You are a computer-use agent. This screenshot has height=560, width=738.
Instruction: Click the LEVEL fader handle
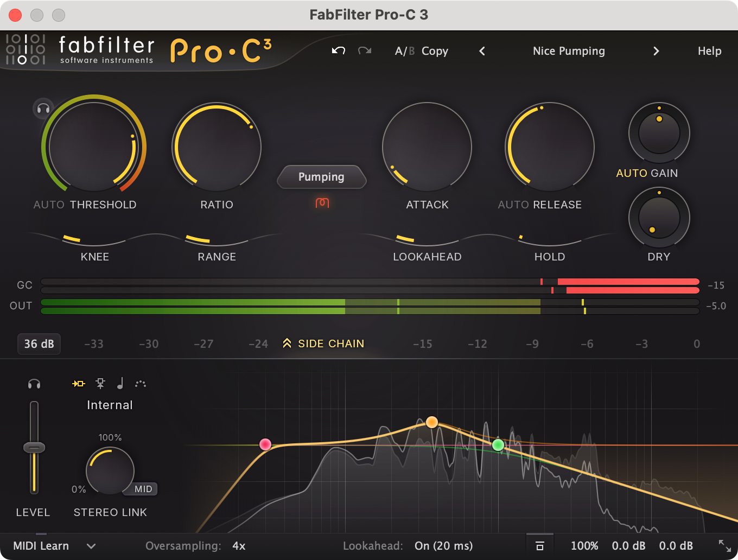pos(34,448)
